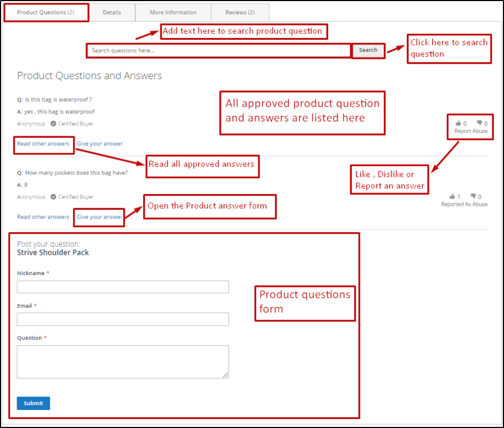
Task: Read other answers for the waterproof question
Action: point(43,144)
